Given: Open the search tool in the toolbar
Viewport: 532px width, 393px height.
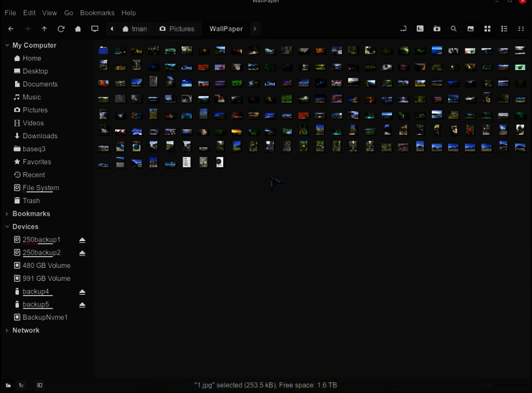Looking at the screenshot, I should pyautogui.click(x=453, y=29).
